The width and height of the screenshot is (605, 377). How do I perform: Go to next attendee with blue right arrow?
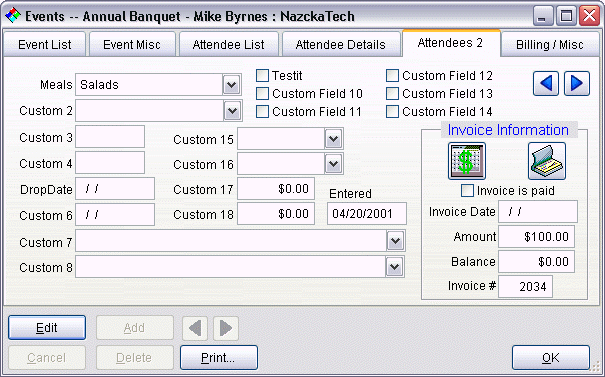click(x=577, y=83)
